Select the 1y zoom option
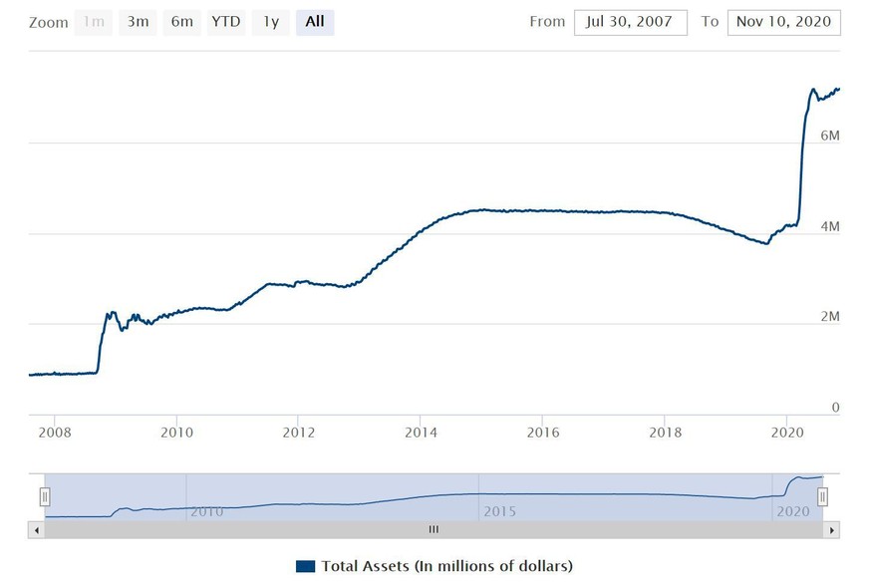The image size is (870, 588). tap(270, 22)
